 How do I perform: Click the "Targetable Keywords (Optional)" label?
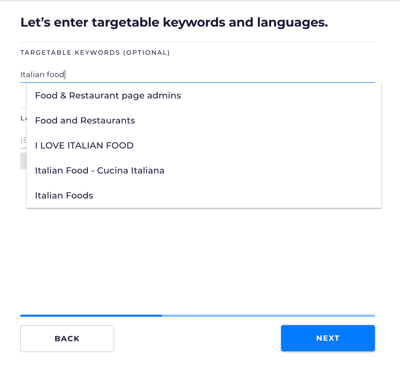point(95,53)
